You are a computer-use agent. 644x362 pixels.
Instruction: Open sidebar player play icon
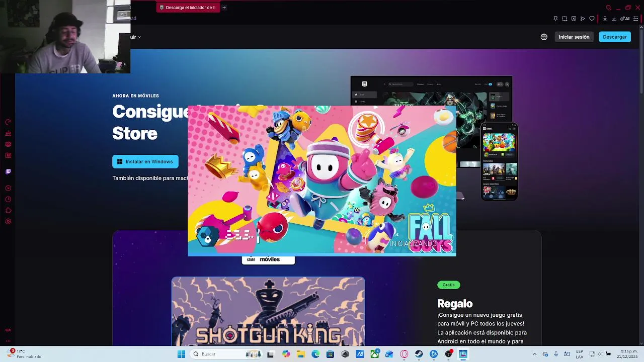pos(8,188)
